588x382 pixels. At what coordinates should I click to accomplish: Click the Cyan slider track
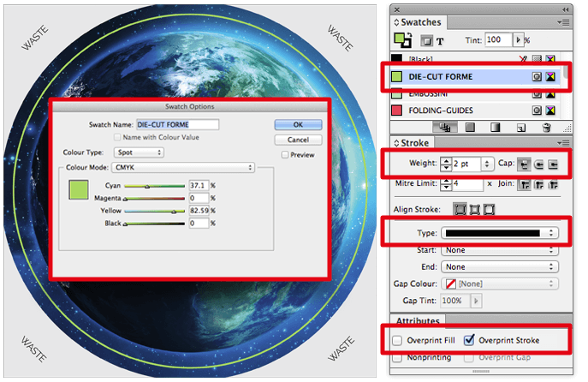pyautogui.click(x=154, y=185)
